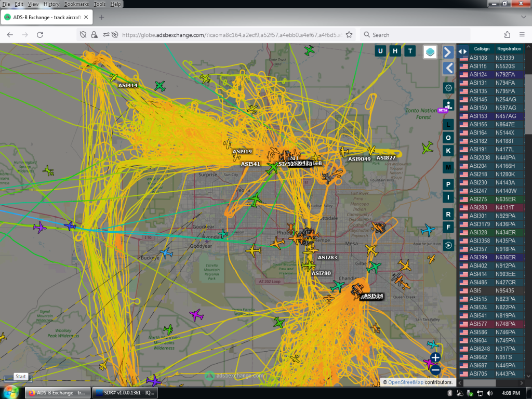Expand sidebar with the right chevron button
The image size is (532, 399).
pos(448,52)
